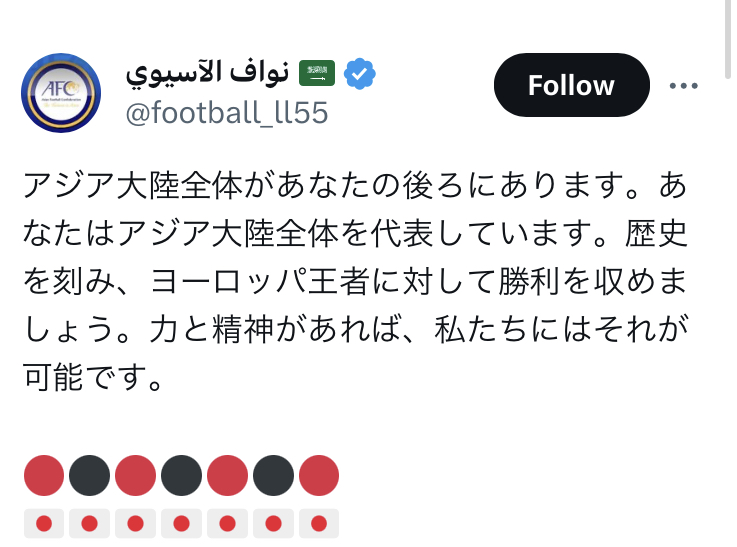737x547 pixels.
Task: Select the sixth Japan flag emoji
Action: [273, 523]
